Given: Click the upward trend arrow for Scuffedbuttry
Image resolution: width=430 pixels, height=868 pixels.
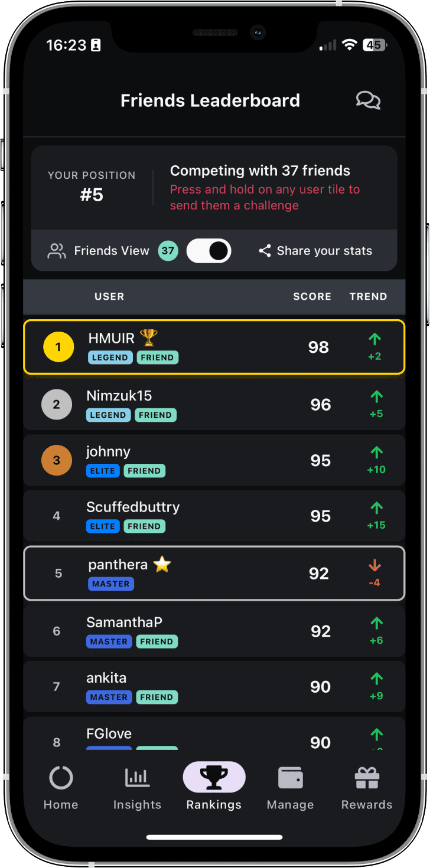Looking at the screenshot, I should pos(376,508).
